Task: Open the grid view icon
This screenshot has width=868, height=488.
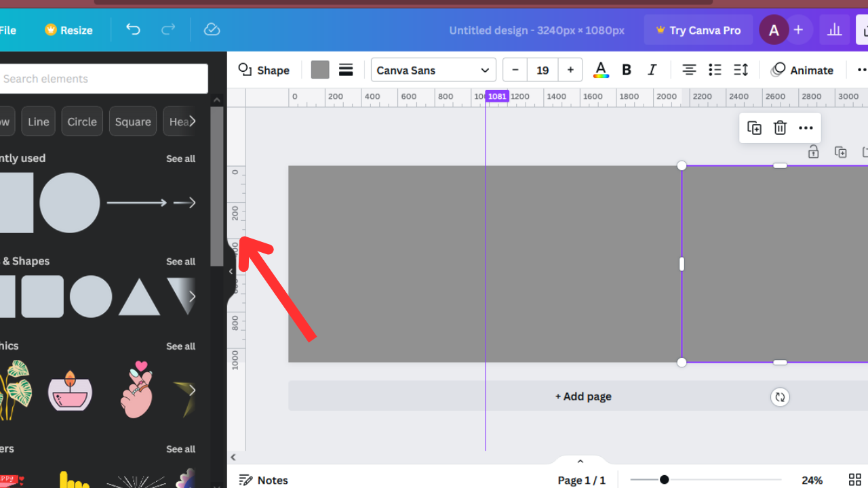Action: 855,480
